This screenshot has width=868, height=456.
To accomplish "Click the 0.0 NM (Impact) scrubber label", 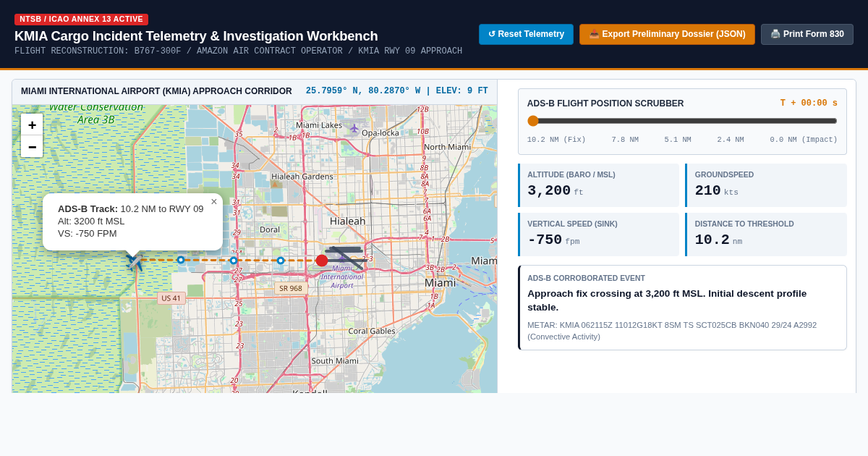I will coord(804,140).
